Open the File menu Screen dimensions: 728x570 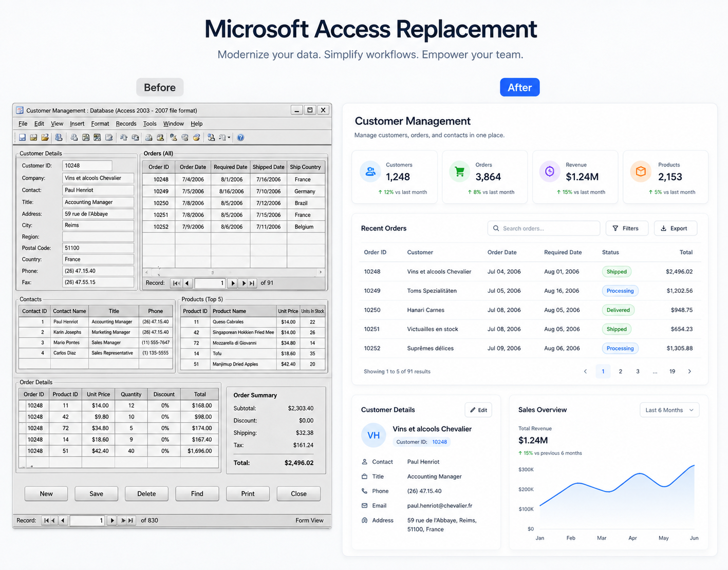coord(23,124)
